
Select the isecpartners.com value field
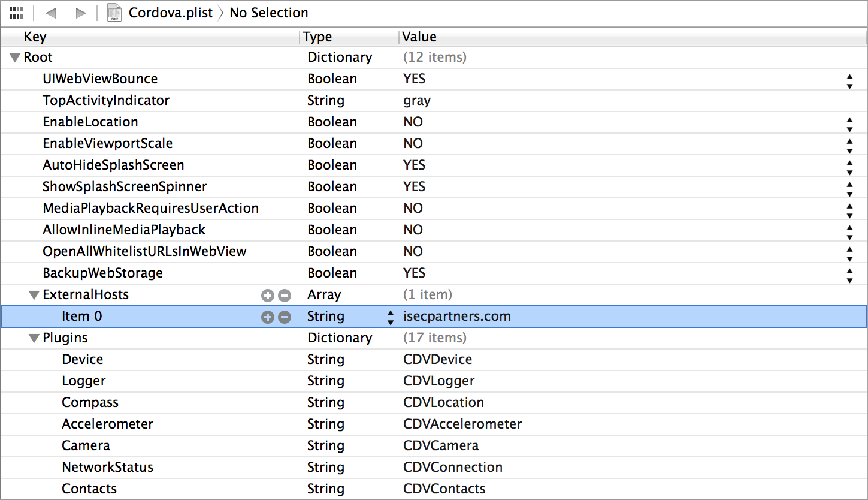tap(457, 317)
